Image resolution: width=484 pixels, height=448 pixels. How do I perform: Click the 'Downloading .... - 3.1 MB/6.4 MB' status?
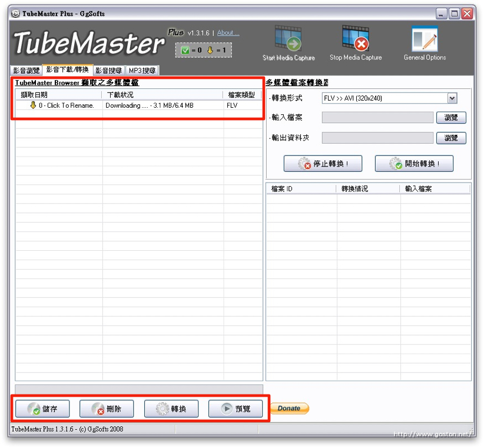pos(150,105)
